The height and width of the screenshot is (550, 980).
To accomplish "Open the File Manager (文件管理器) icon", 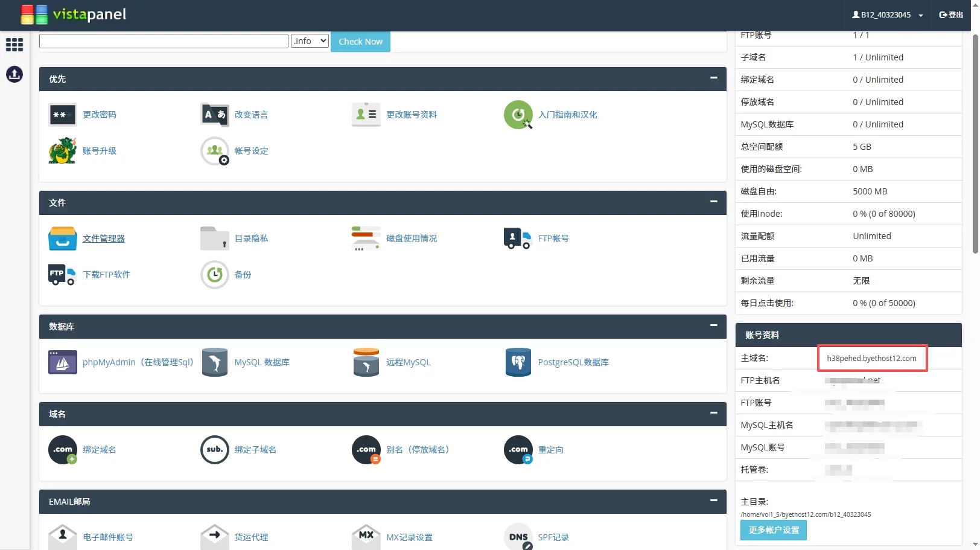I will 62,238.
